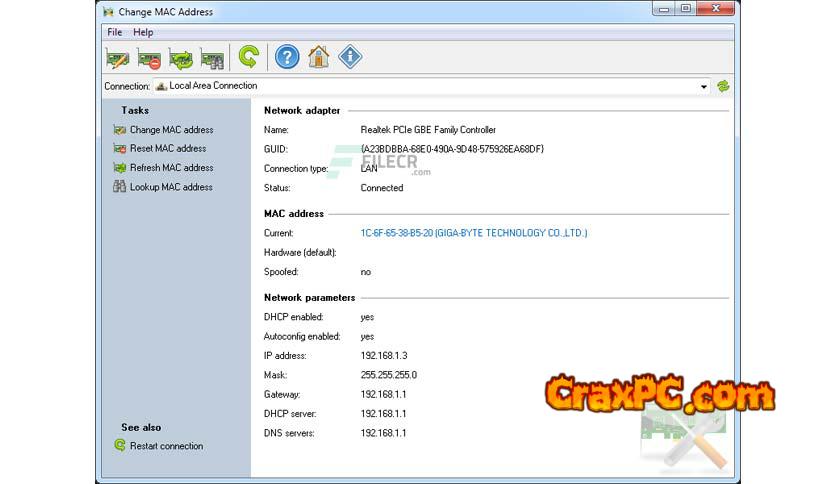Viewport: 836px width, 484px height.
Task: Select Reset MAC address in the Tasks panel
Action: tap(167, 149)
